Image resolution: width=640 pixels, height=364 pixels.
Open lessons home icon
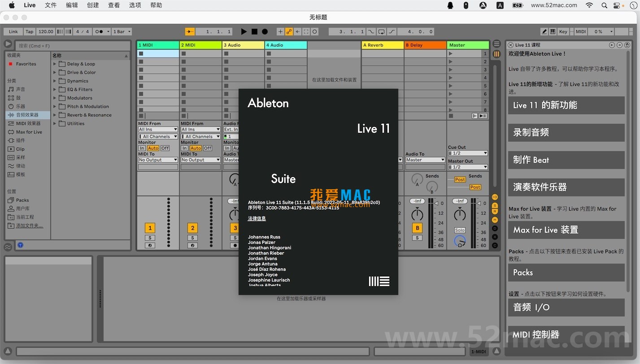coord(627,45)
